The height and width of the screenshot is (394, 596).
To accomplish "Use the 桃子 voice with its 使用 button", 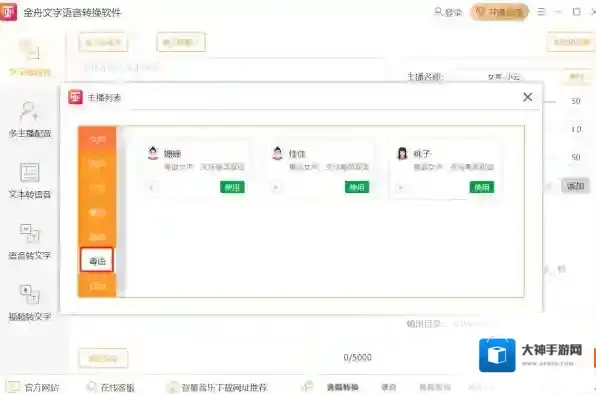I will click(482, 187).
